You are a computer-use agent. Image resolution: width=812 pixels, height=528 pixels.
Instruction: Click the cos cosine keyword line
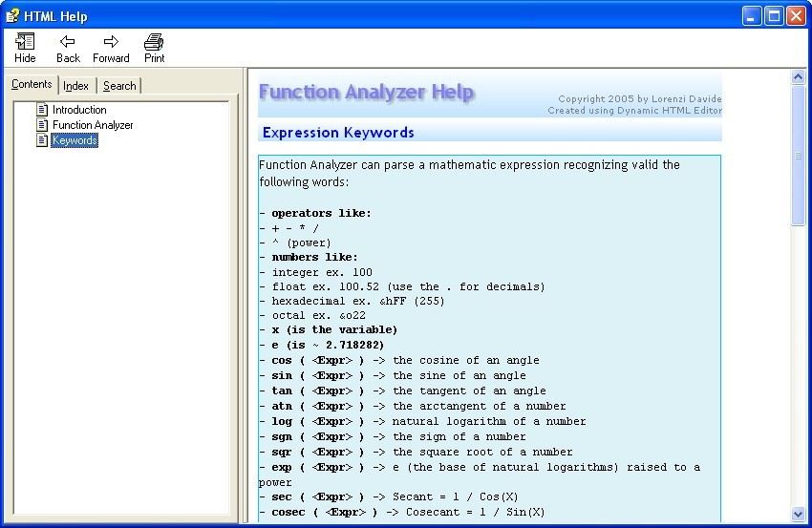click(399, 360)
